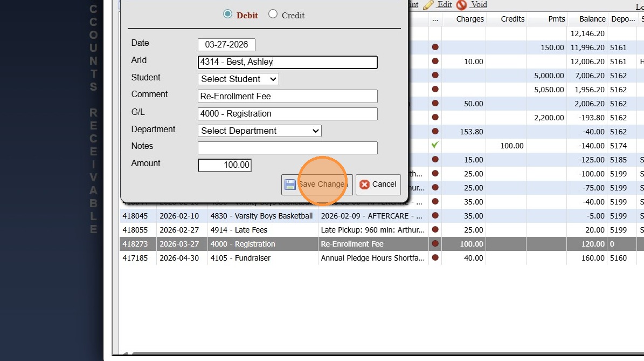This screenshot has height=361, width=644.
Task: Sort by the Charges column header
Action: (470, 19)
